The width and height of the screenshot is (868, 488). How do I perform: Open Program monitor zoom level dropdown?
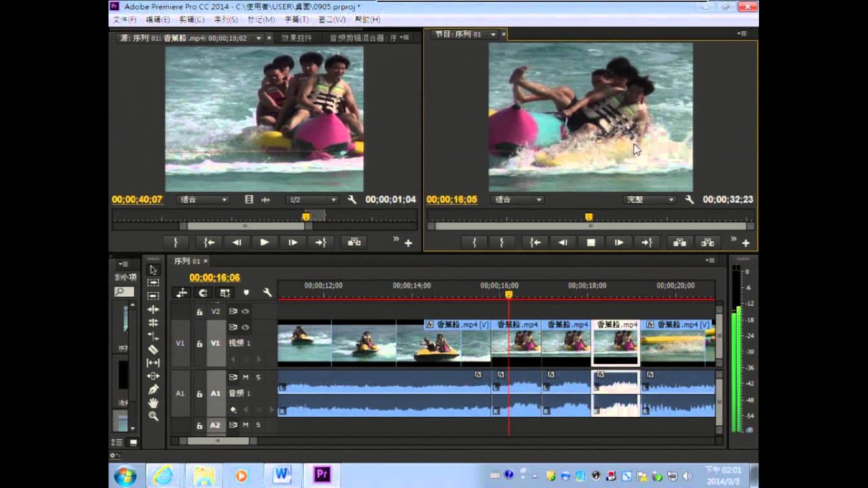(518, 200)
